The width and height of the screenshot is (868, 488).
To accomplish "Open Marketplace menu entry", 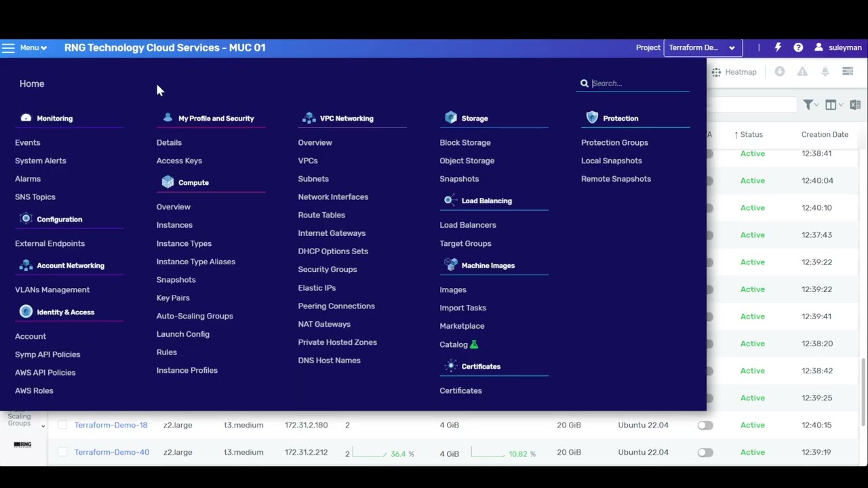I will coord(462,326).
